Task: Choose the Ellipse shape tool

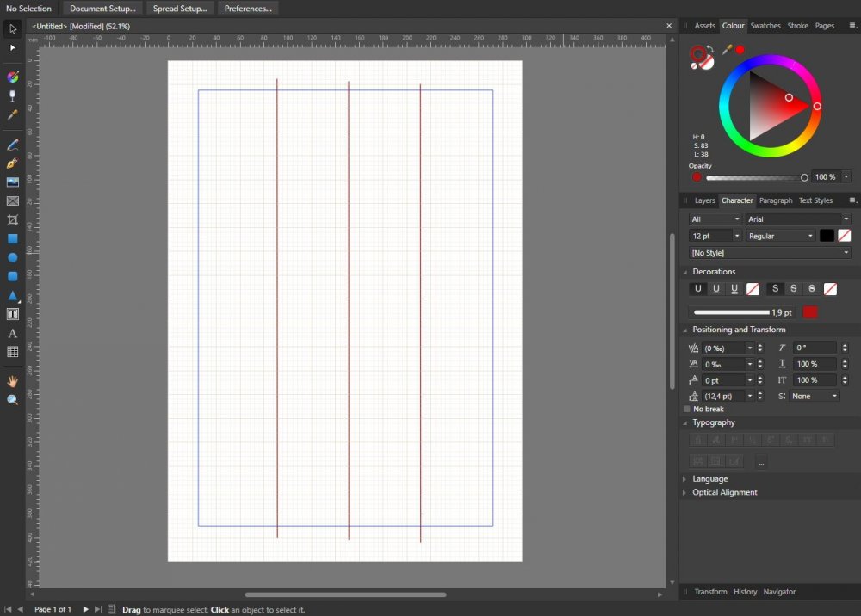Action: [x=12, y=257]
